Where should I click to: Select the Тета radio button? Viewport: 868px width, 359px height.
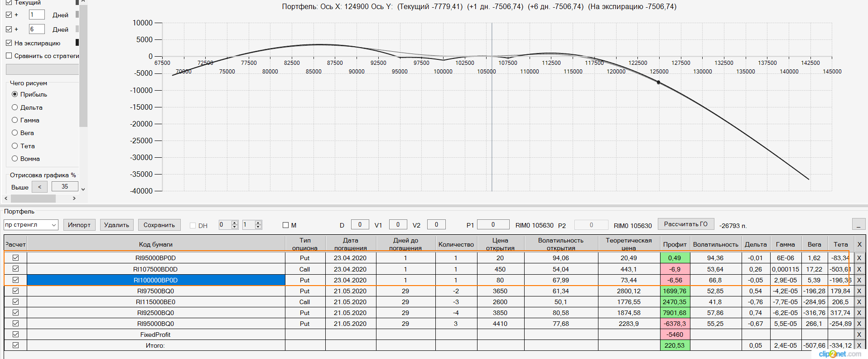[15, 146]
